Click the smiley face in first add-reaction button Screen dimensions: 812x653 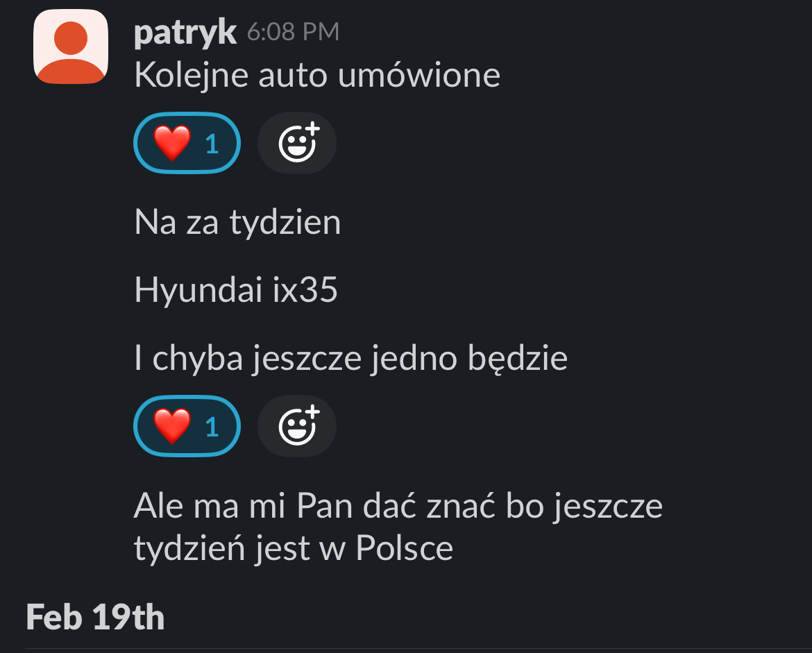coord(299,143)
